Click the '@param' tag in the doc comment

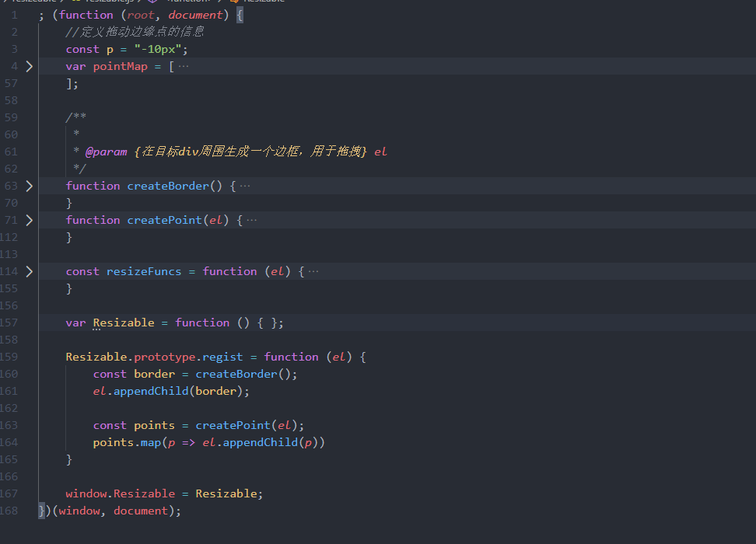(x=106, y=152)
